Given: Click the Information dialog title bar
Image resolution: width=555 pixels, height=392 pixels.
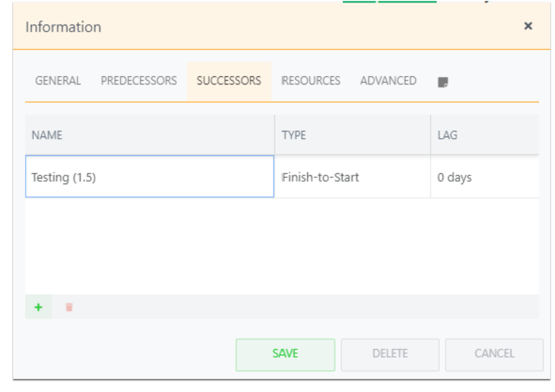Looking at the screenshot, I should (281, 26).
